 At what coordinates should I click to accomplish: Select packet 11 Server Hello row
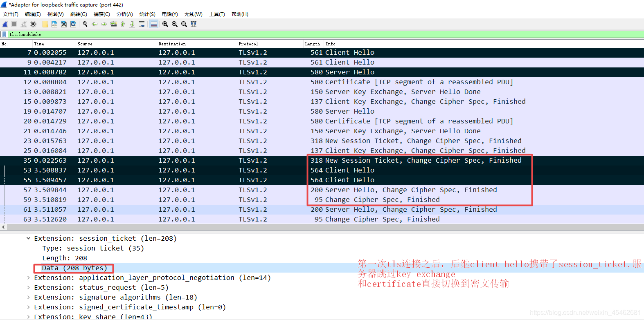point(322,72)
